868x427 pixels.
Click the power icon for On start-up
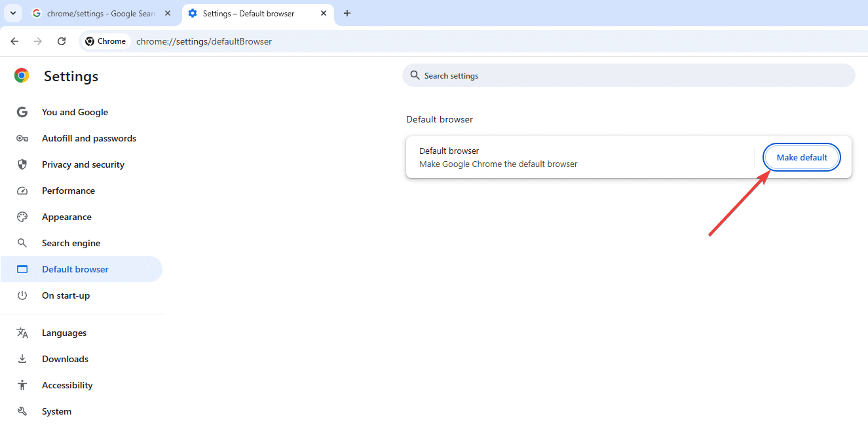[x=22, y=295]
